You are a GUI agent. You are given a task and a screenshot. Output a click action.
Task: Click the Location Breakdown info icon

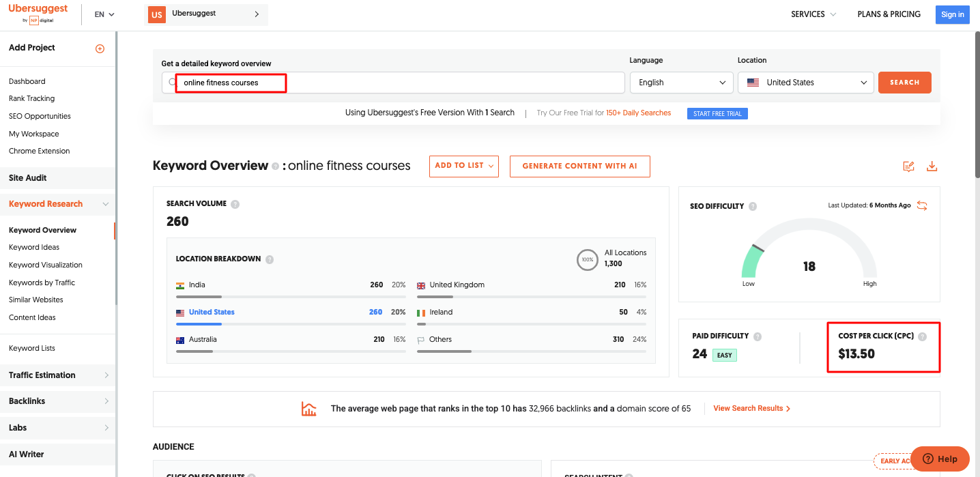coord(270,259)
